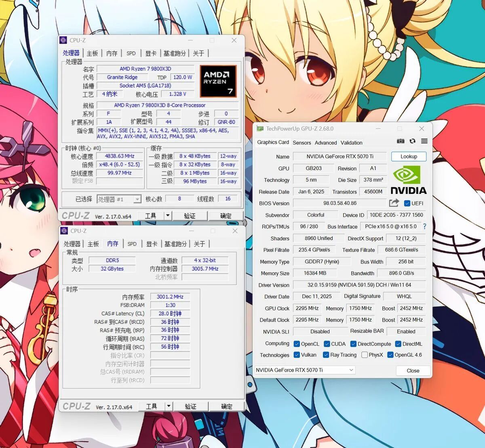Toggle the OpenGL 4.6 checkbox

pyautogui.click(x=390, y=355)
